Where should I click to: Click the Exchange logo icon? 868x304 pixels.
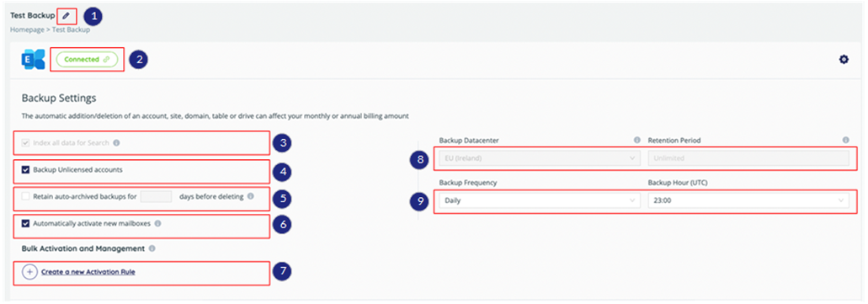point(33,60)
